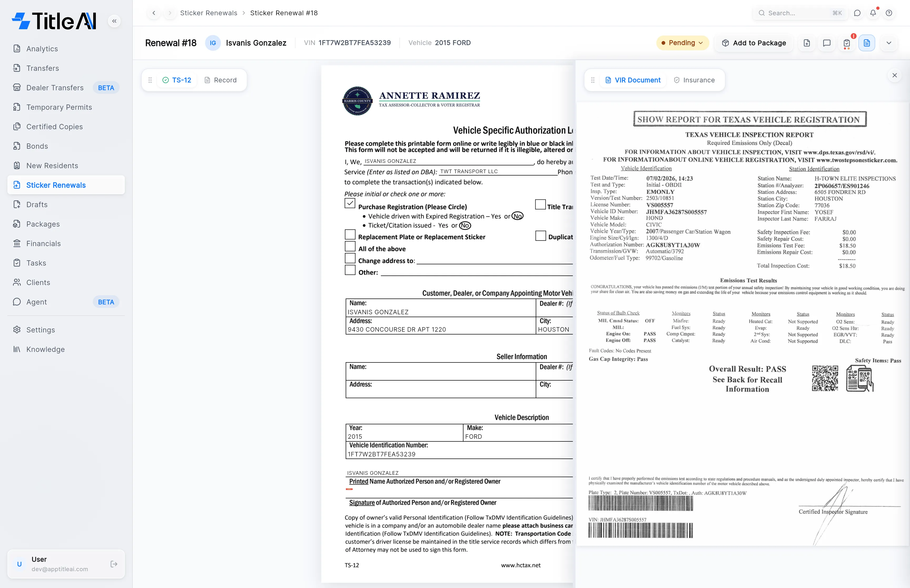This screenshot has height=588, width=910.
Task: Open Financials section
Action: (66, 243)
